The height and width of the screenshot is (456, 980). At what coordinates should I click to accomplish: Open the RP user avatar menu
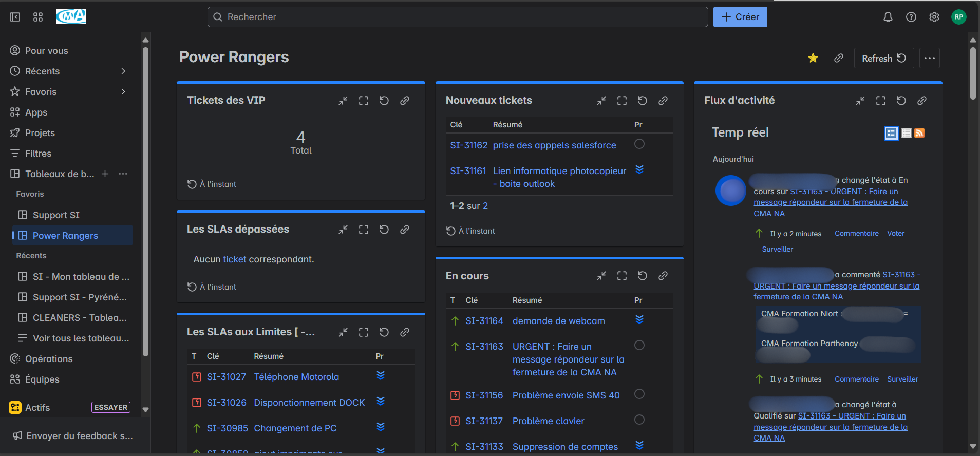959,17
